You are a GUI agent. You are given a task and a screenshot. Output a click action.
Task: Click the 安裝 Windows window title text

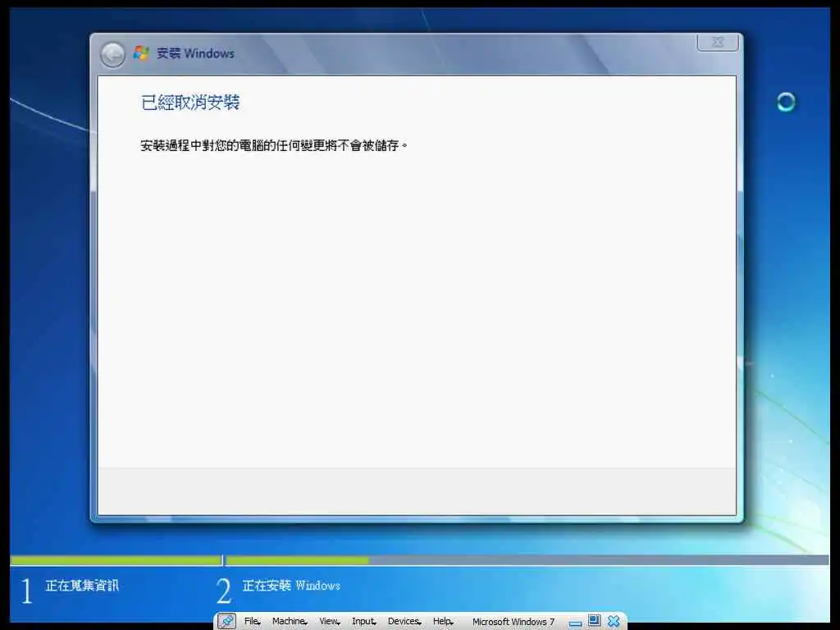(x=195, y=53)
